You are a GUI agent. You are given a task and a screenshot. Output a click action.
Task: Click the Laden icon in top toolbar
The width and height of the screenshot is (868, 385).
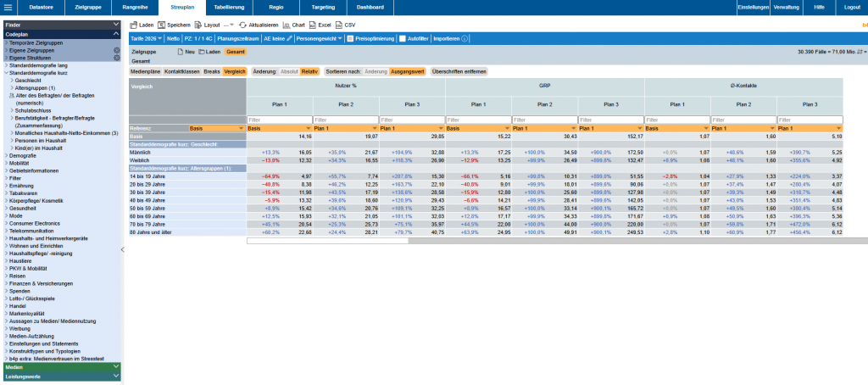[x=134, y=25]
